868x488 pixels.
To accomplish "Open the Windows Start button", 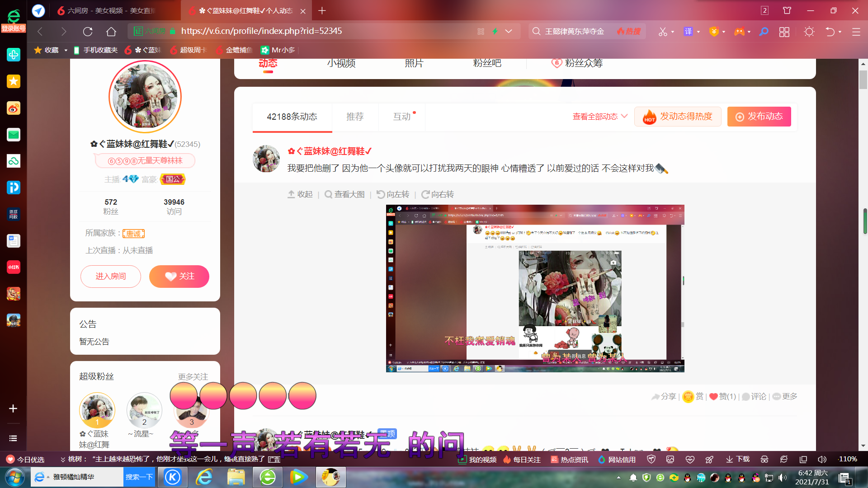I will (x=14, y=477).
